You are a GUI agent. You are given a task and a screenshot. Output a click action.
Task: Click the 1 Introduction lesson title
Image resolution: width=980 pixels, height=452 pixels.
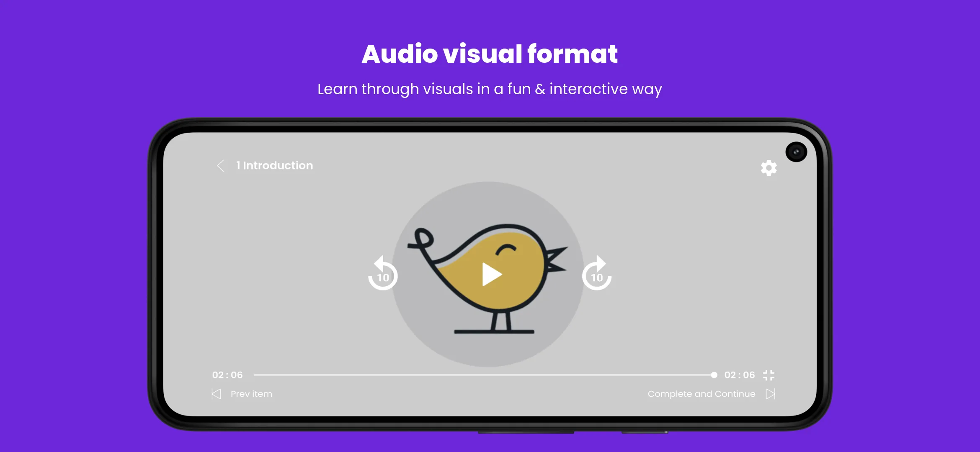click(x=274, y=165)
